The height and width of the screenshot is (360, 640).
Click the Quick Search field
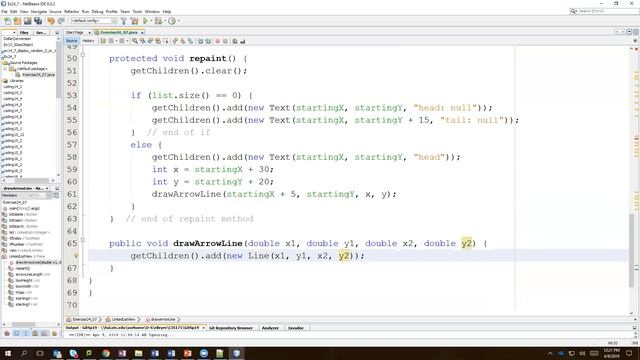point(604,11)
